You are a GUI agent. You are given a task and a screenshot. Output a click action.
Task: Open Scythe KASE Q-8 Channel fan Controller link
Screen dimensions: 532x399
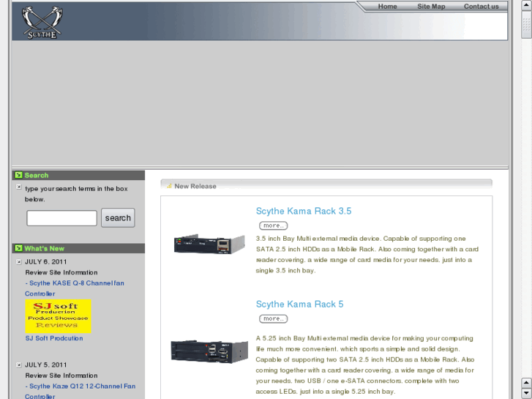pyautogui.click(x=75, y=288)
